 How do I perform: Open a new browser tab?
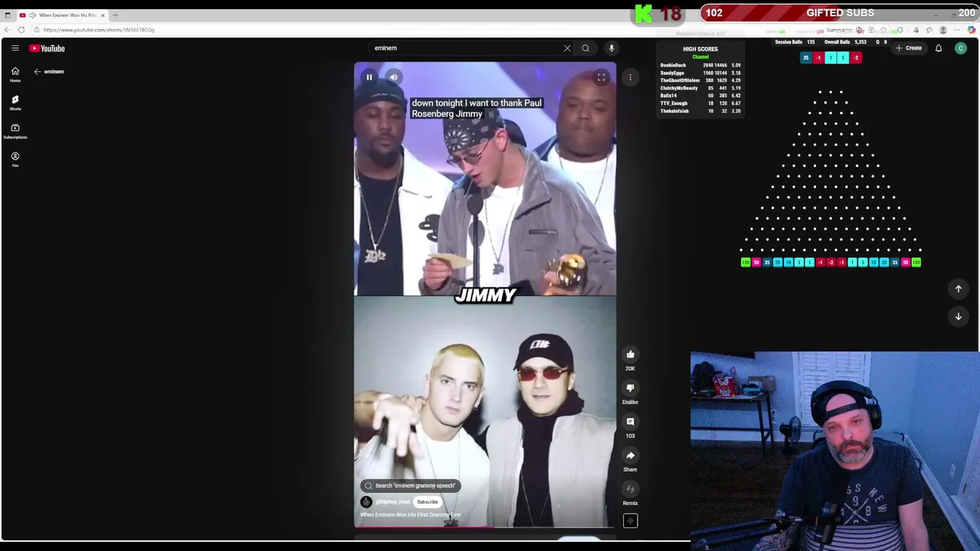tap(116, 15)
